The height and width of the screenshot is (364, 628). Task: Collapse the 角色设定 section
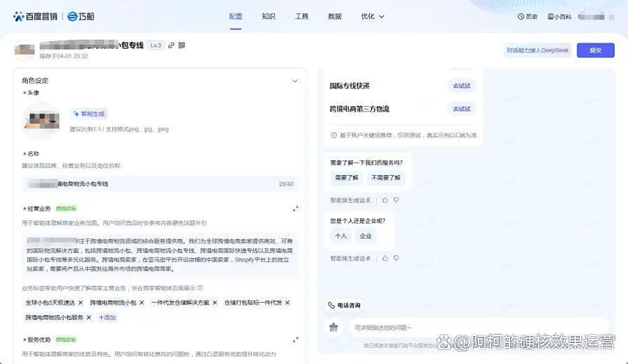coord(294,81)
